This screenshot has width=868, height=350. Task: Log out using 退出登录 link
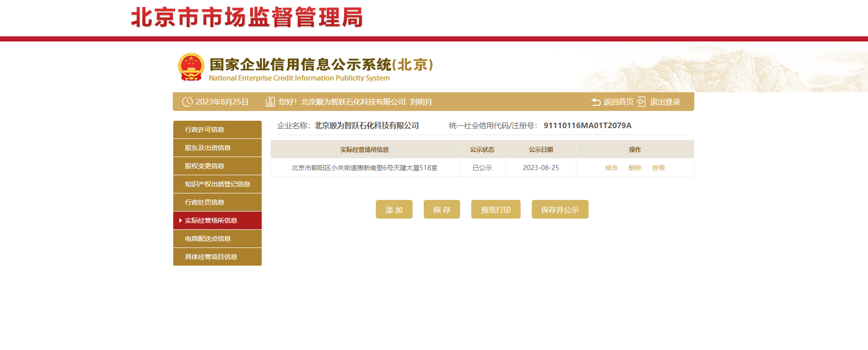(x=665, y=102)
